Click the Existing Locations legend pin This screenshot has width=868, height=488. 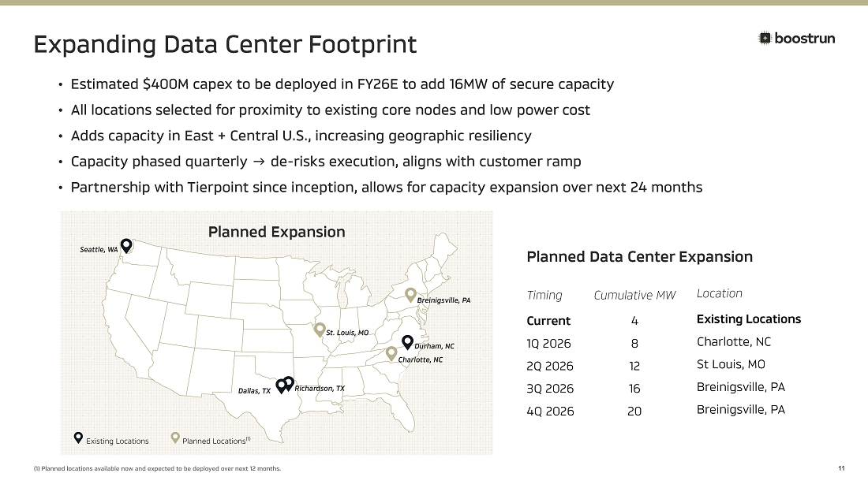click(77, 438)
